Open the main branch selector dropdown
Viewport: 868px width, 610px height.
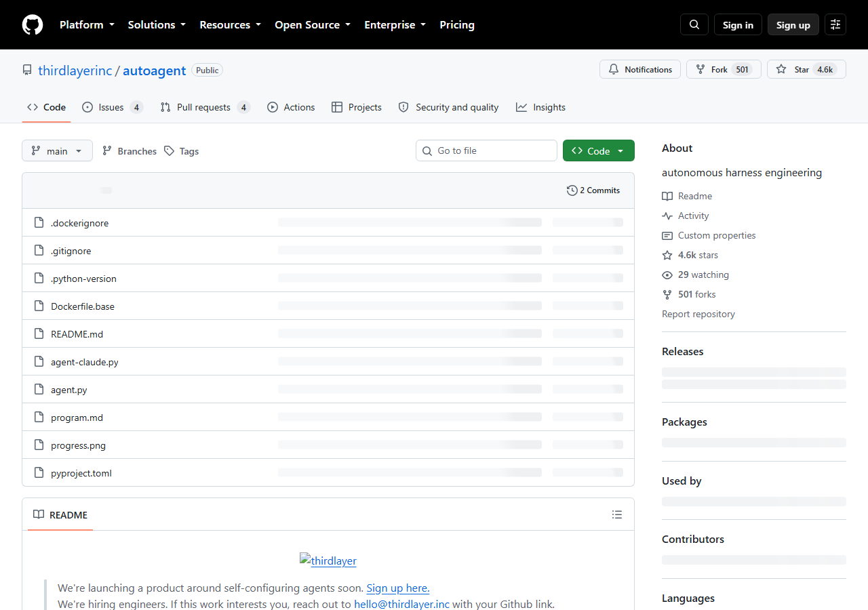tap(57, 151)
